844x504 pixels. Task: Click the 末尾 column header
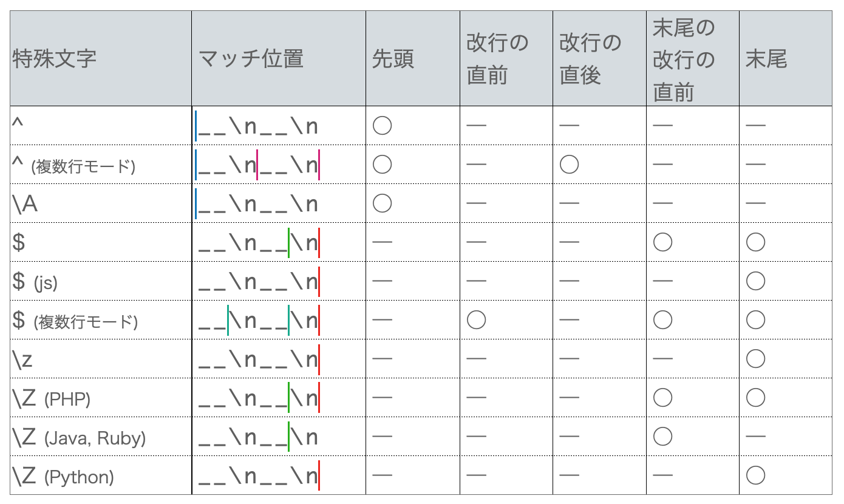[767, 59]
